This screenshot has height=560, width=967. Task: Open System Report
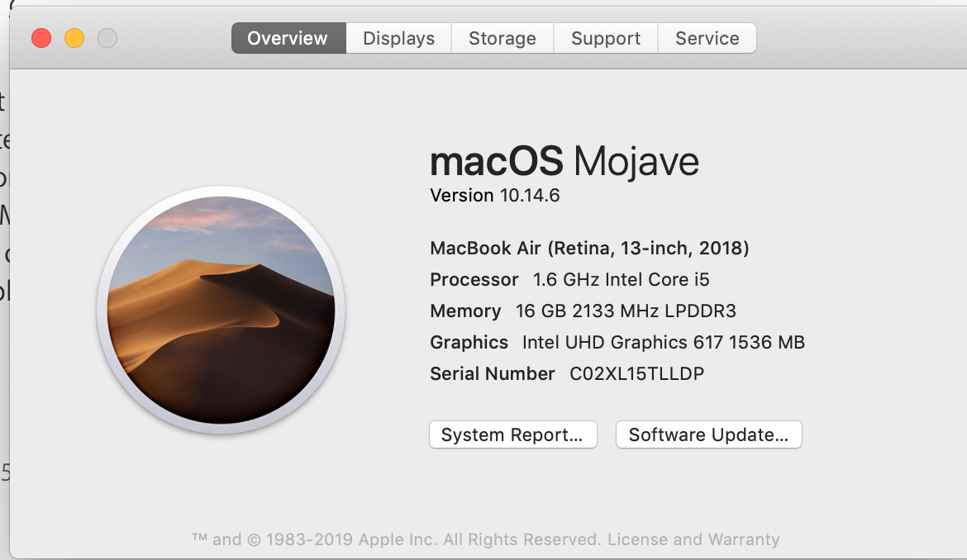coord(512,435)
